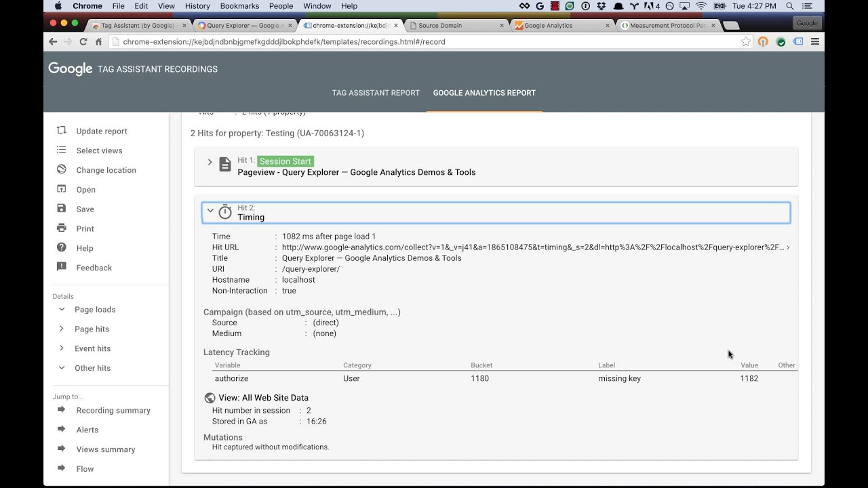Click the Views summary arrow icon
The width and height of the screenshot is (868, 488).
pyautogui.click(x=62, y=449)
